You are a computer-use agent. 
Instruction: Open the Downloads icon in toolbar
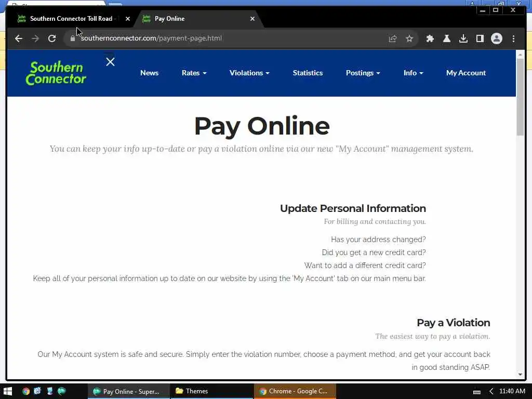click(x=463, y=38)
